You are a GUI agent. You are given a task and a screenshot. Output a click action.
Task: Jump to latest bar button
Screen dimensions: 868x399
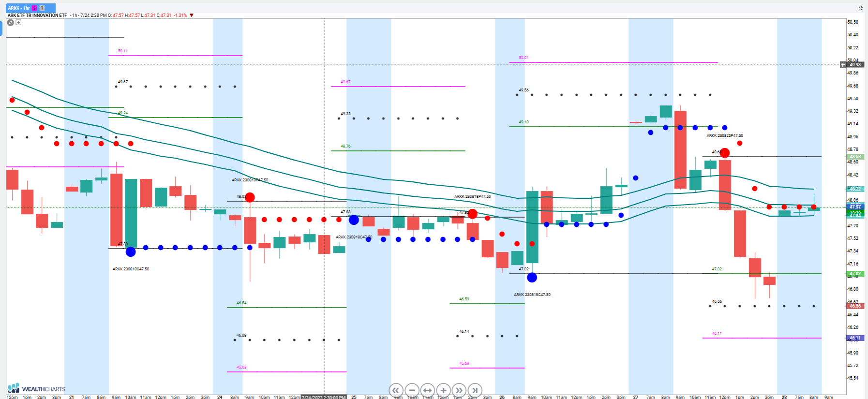(x=475, y=390)
